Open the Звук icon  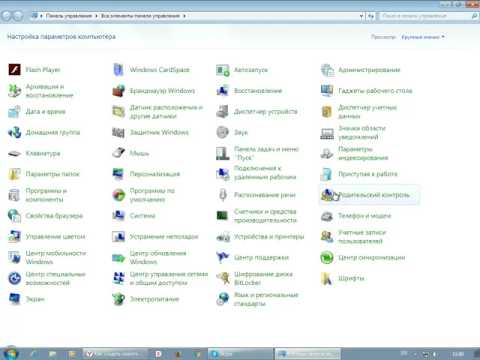223,132
